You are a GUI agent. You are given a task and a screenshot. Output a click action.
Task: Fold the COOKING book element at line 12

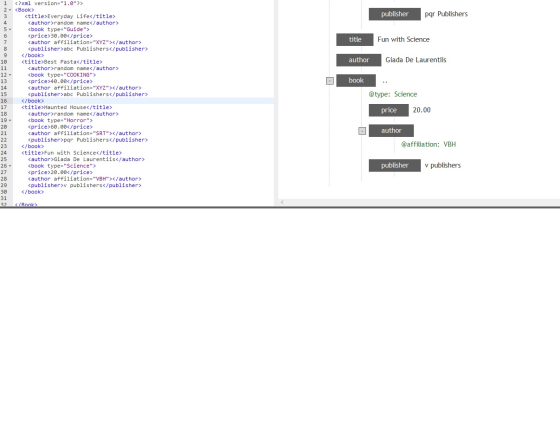tap(10, 75)
